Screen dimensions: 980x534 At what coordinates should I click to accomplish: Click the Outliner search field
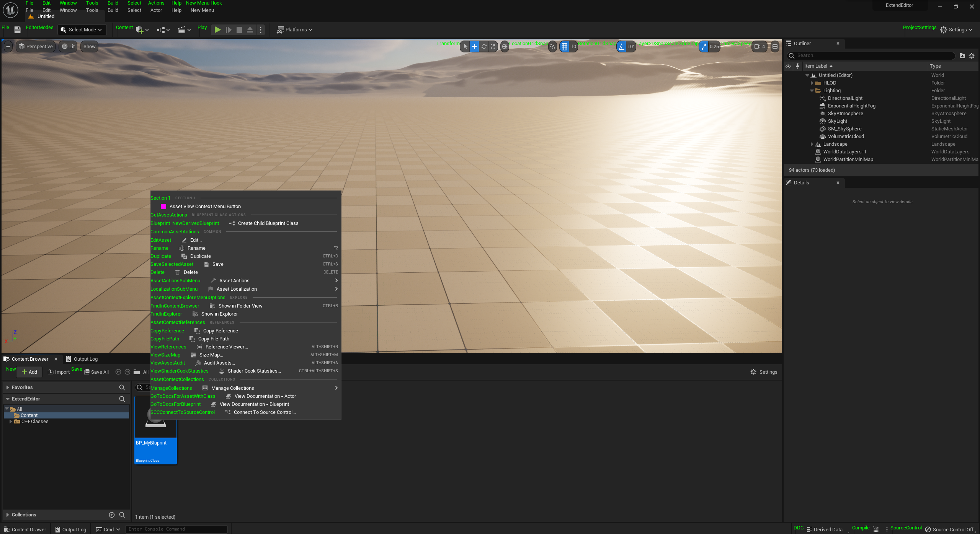[x=873, y=56]
